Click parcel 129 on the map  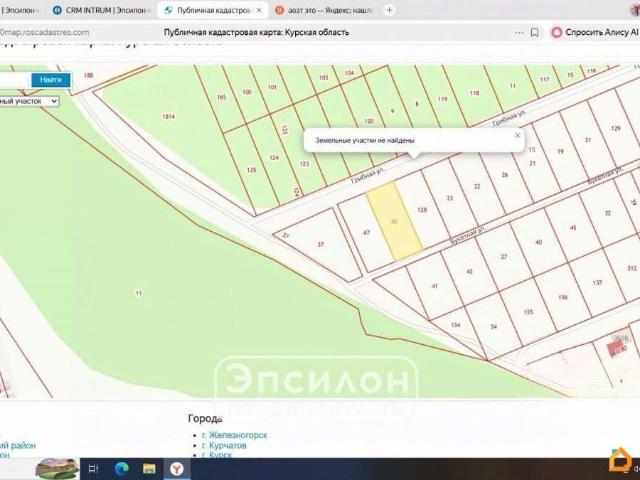tap(616, 128)
